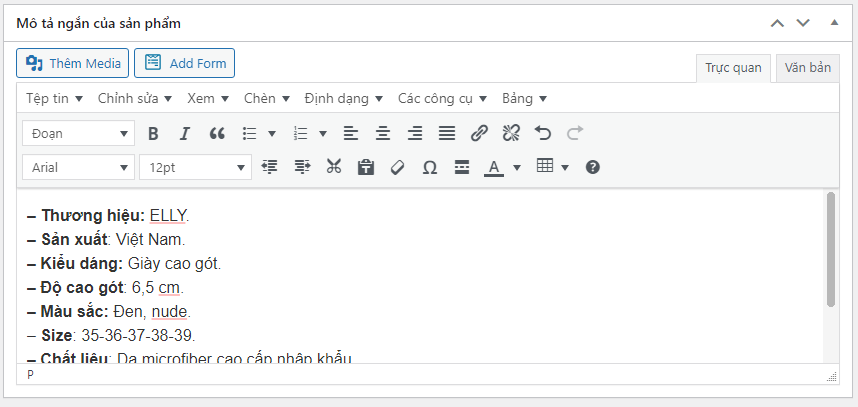Remove link with the unlink icon

(511, 133)
